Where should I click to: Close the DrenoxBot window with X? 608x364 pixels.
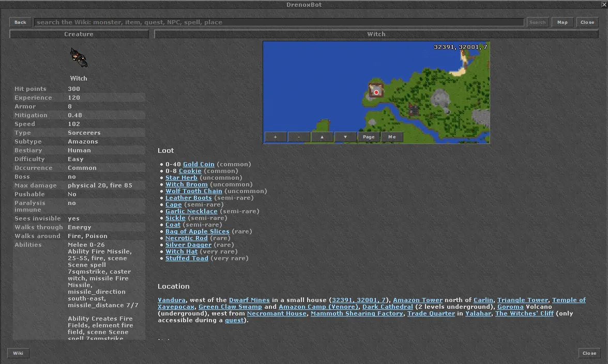coord(604,5)
